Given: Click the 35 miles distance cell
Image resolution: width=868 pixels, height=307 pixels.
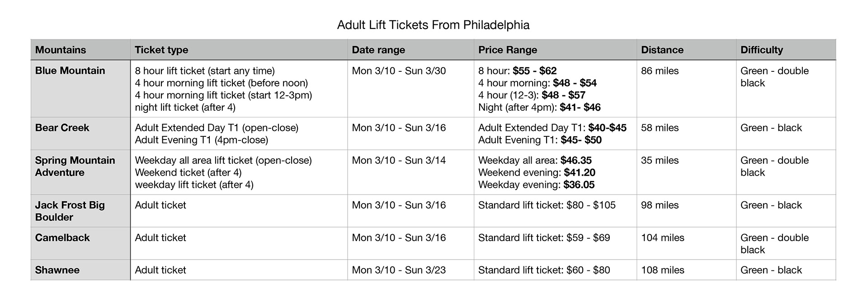Looking at the screenshot, I should pos(686,172).
